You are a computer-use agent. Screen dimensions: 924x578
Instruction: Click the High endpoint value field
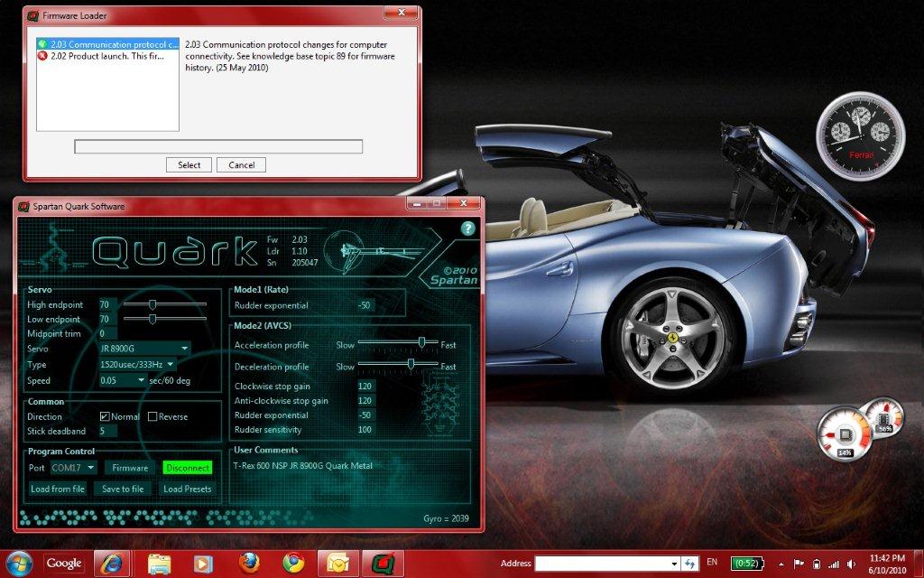pyautogui.click(x=108, y=305)
